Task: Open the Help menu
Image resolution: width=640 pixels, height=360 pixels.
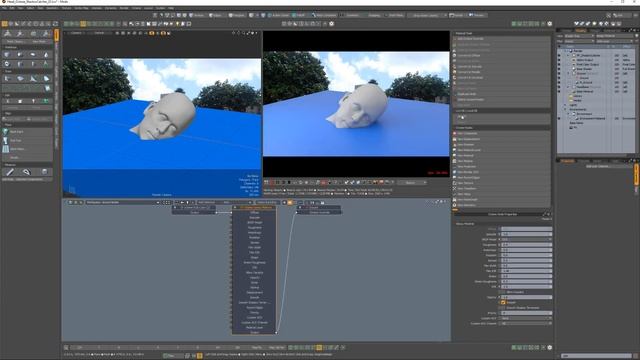Action: tap(171, 8)
